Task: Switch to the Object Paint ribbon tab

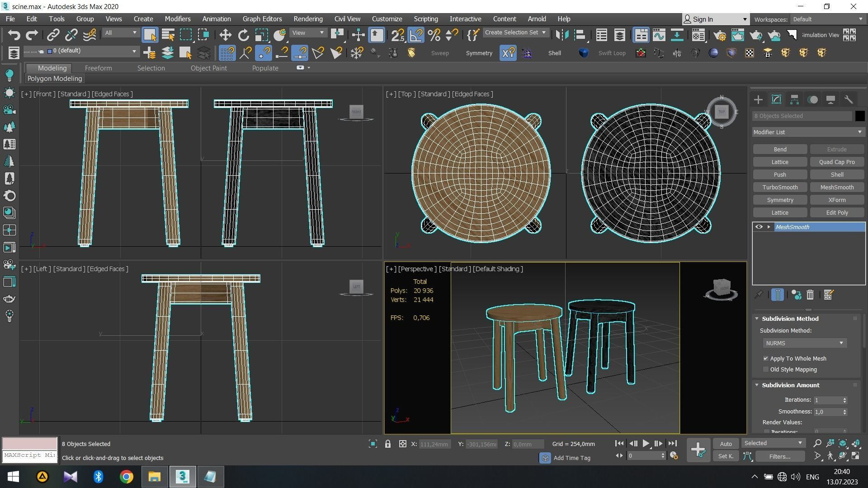Action: tap(208, 68)
